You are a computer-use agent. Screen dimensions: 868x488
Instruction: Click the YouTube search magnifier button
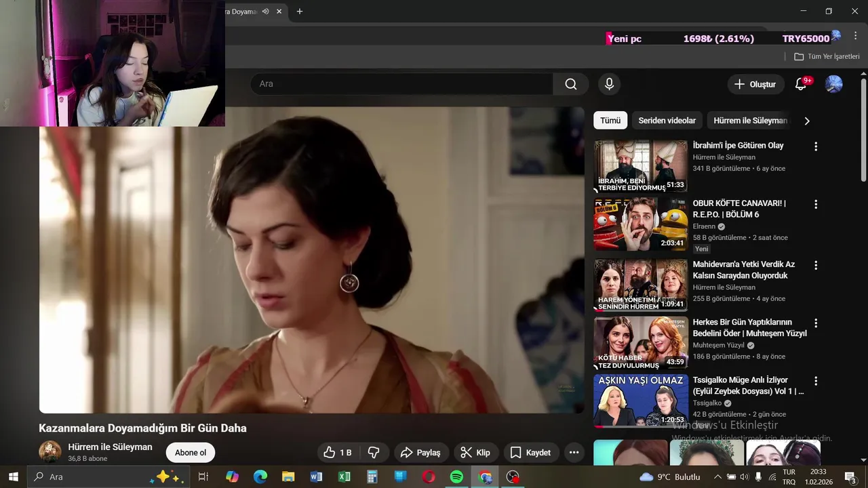click(x=571, y=84)
